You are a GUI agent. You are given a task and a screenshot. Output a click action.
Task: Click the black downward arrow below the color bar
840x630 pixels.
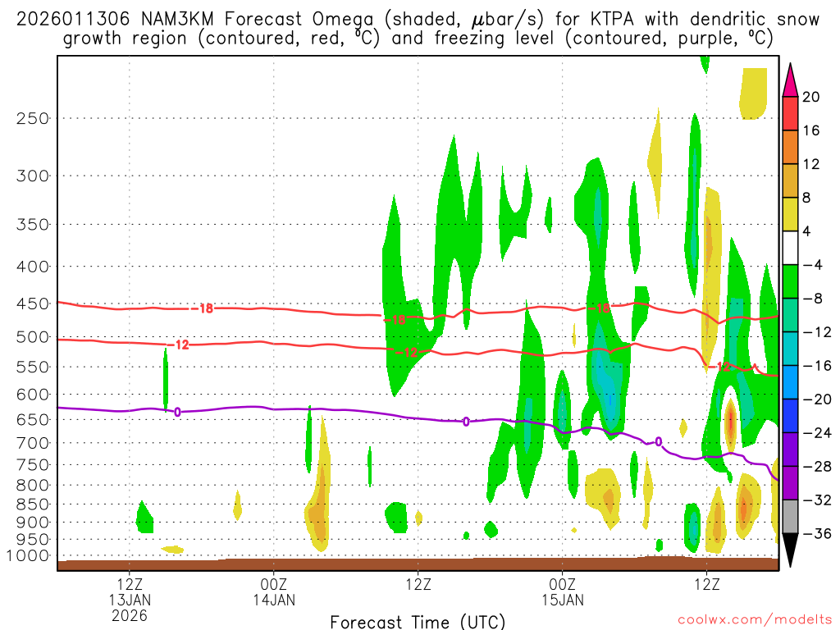(790, 550)
